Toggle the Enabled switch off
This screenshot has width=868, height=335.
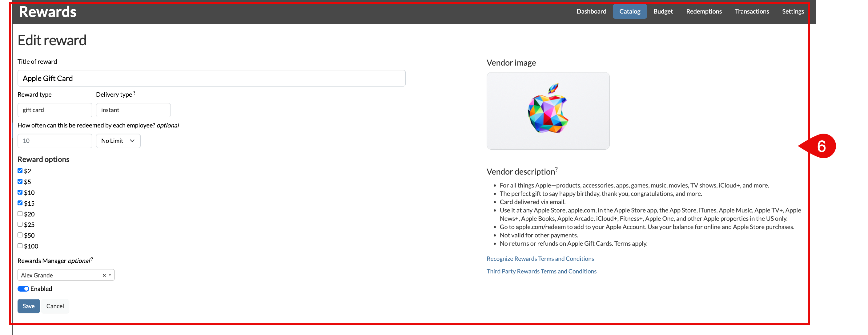23,289
